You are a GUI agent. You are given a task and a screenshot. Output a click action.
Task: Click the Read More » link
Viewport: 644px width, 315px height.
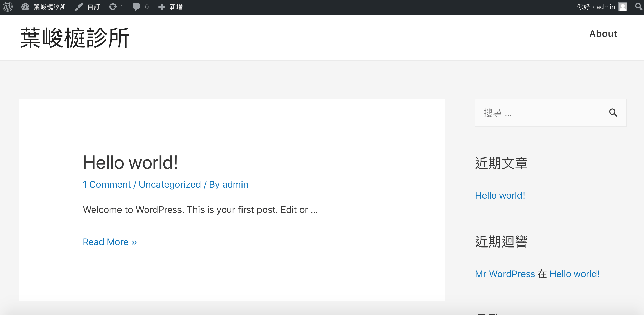(110, 242)
